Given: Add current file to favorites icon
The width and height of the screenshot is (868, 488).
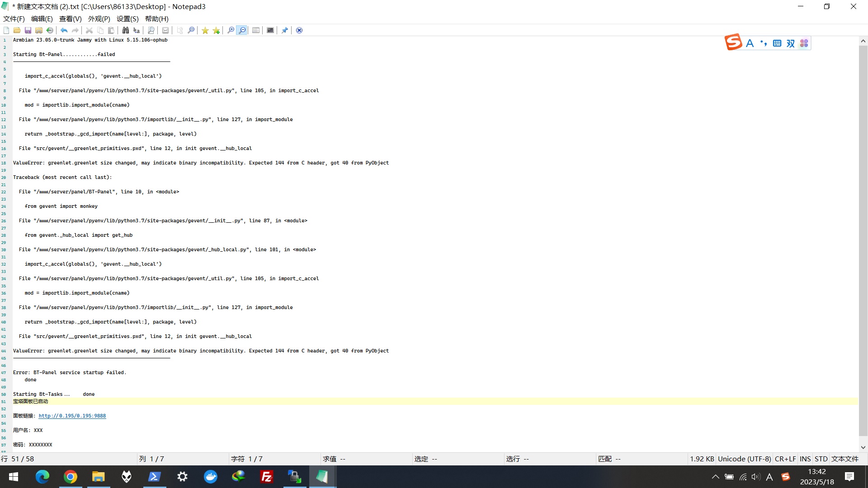Looking at the screenshot, I should click(x=216, y=30).
